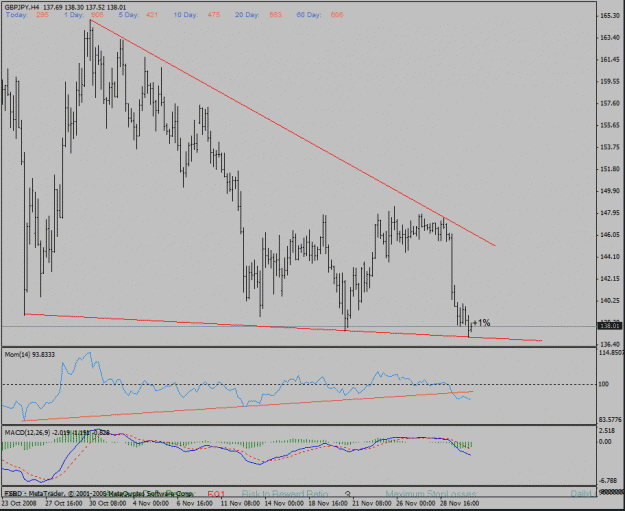Click the '18 Nov 16:00' date label
This screenshot has height=511, width=625.
(x=327, y=503)
